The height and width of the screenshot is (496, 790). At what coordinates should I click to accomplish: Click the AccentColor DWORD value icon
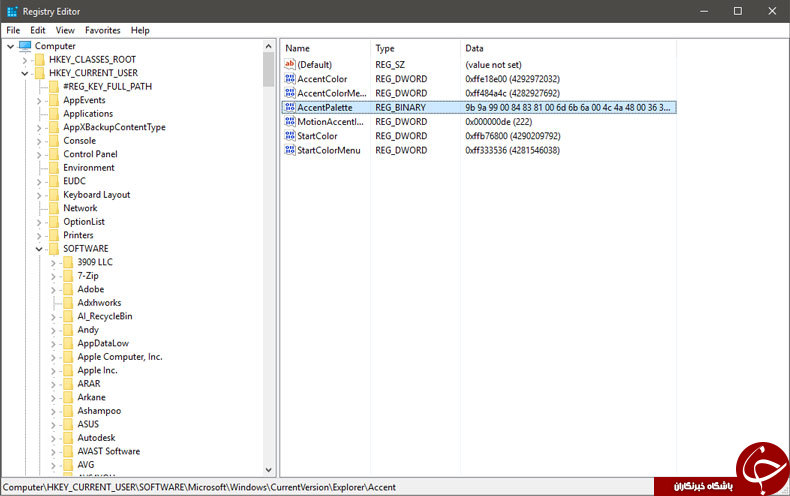click(290, 79)
